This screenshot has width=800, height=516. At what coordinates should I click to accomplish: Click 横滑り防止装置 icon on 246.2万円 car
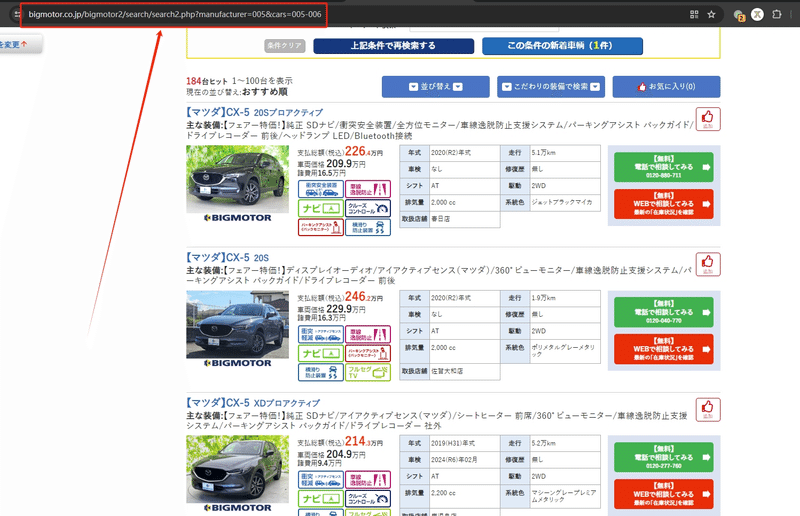321,372
